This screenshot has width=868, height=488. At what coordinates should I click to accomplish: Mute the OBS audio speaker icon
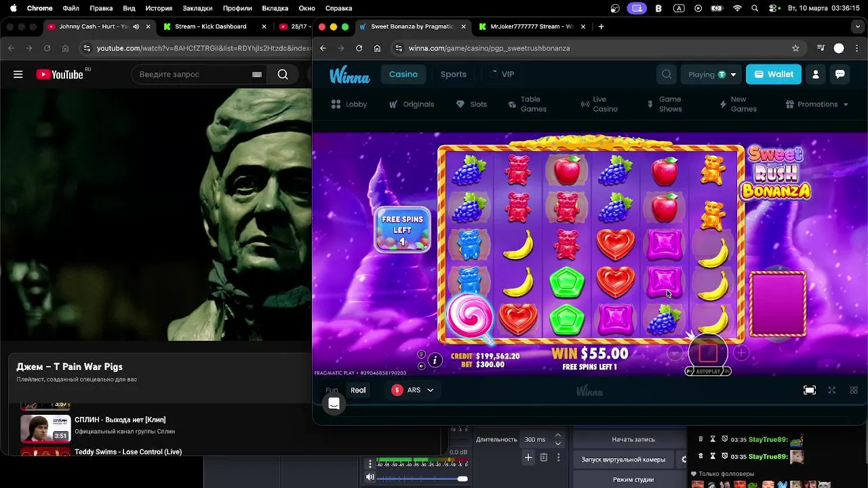click(370, 478)
